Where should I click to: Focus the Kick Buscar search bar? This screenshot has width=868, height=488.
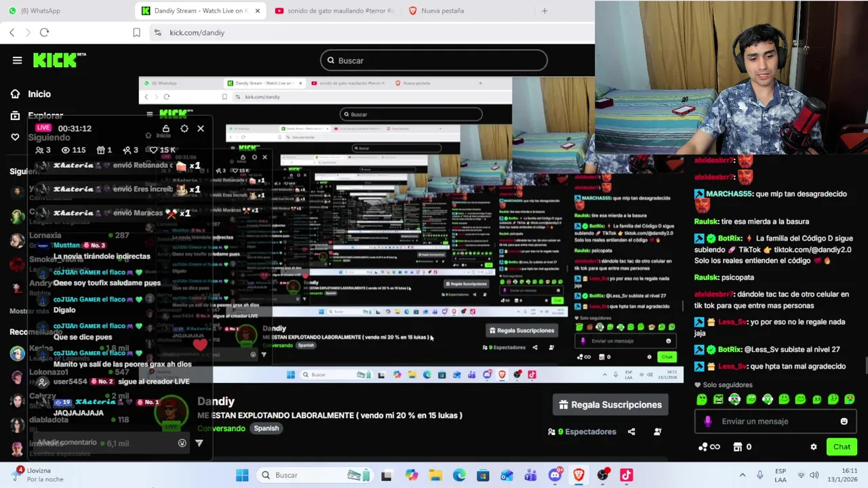click(434, 60)
